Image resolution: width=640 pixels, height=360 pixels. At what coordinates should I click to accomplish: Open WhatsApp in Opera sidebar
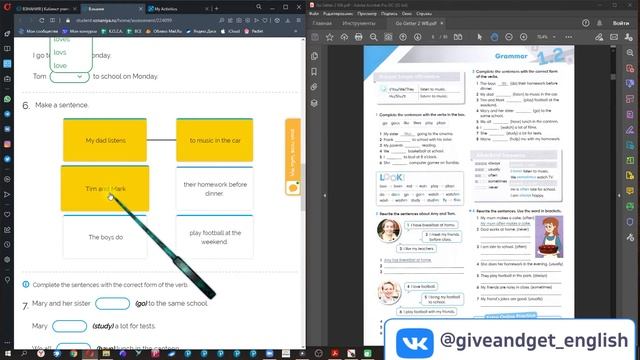pyautogui.click(x=7, y=99)
